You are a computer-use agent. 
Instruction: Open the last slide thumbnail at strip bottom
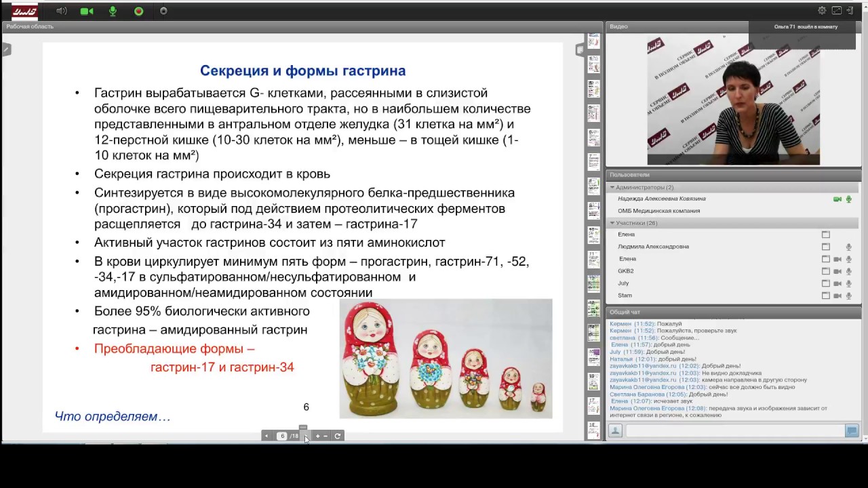[x=593, y=430]
